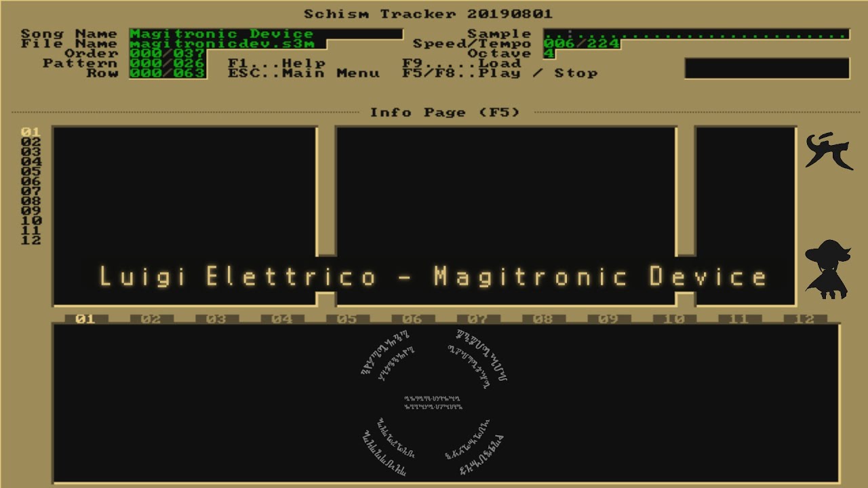This screenshot has height=488, width=868.
Task: Select the File Name field 'magitronicdev.s3m'
Action: [x=227, y=44]
